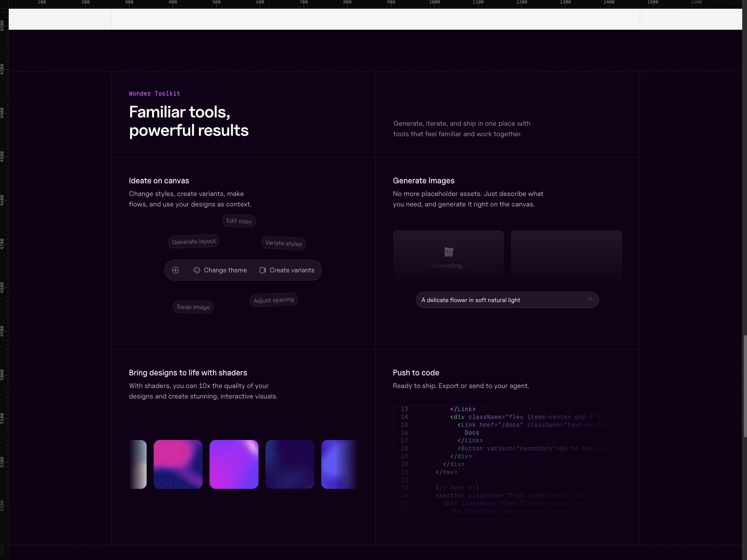Click the Hero comment on code line 23
Image resolution: width=747 pixels, height=560 pixels.
457,488
